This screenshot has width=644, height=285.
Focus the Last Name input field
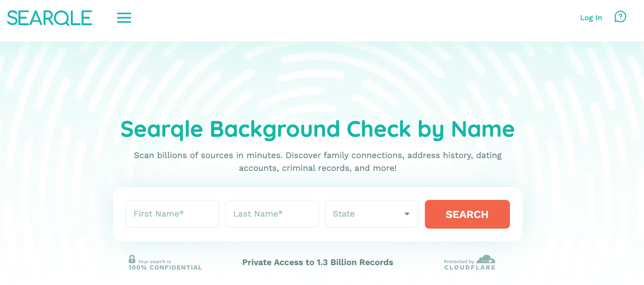point(272,214)
